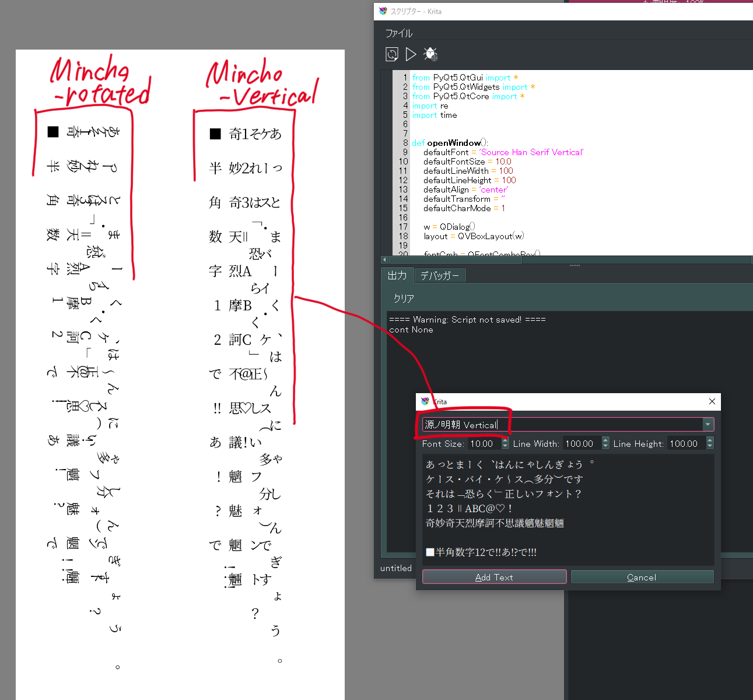Click the 'defaultCharMode = 1' code line
The width and height of the screenshot is (753, 700).
coord(464,208)
